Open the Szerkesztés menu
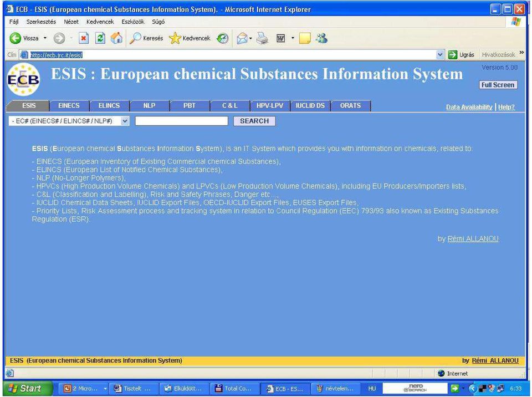 tap(41, 22)
